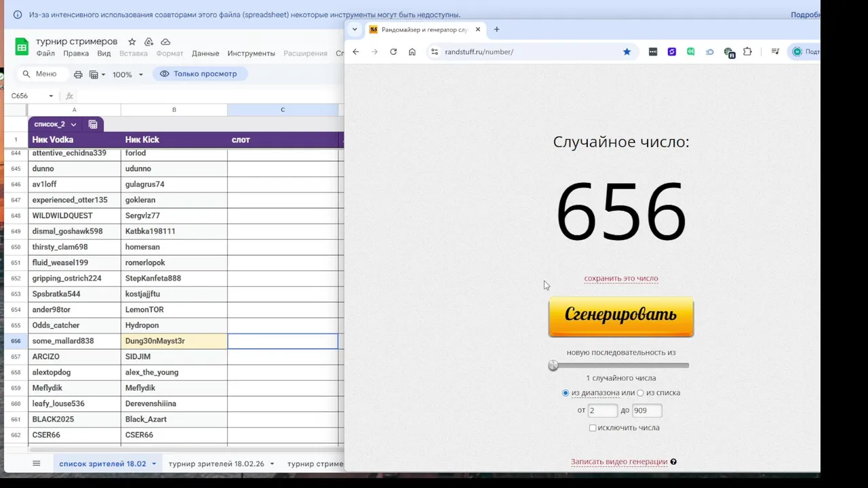Image resolution: width=868 pixels, height=488 pixels.
Task: Star the турнир стримеров spreadsheet
Action: [x=132, y=41]
